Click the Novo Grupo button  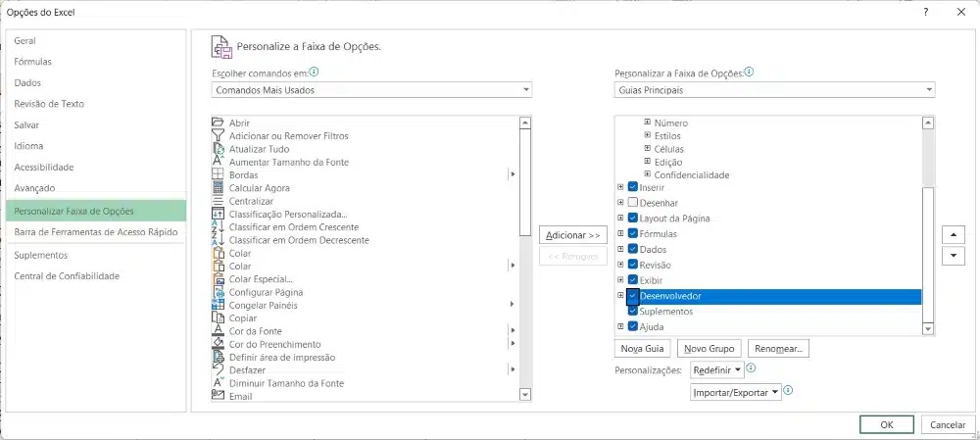709,348
